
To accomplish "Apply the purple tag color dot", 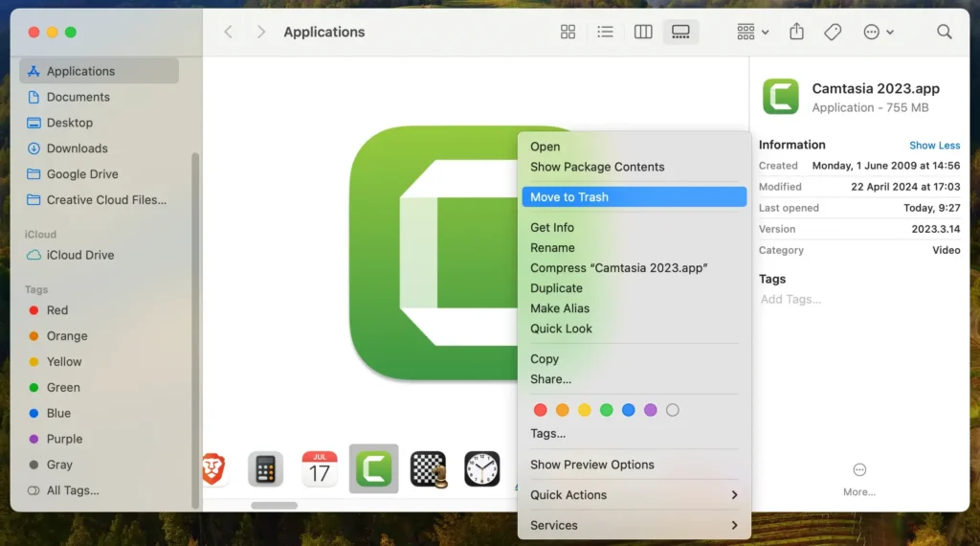I will 650,410.
